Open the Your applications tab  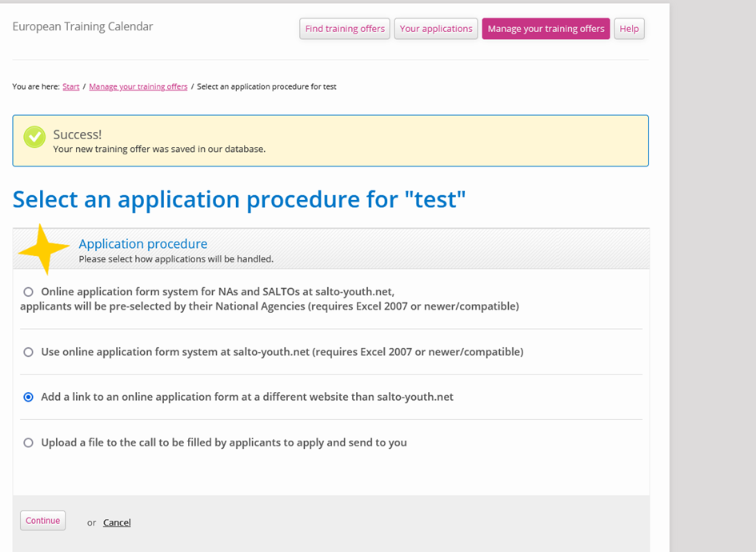436,29
